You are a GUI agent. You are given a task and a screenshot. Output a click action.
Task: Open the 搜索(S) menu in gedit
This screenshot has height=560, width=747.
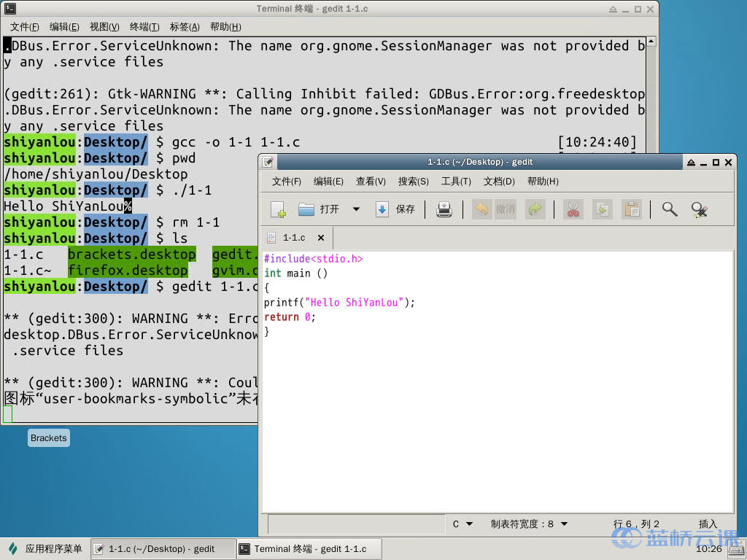coord(413,182)
